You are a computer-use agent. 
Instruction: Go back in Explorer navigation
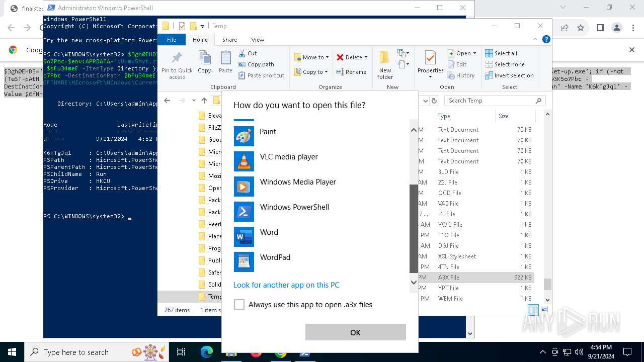coord(167,101)
